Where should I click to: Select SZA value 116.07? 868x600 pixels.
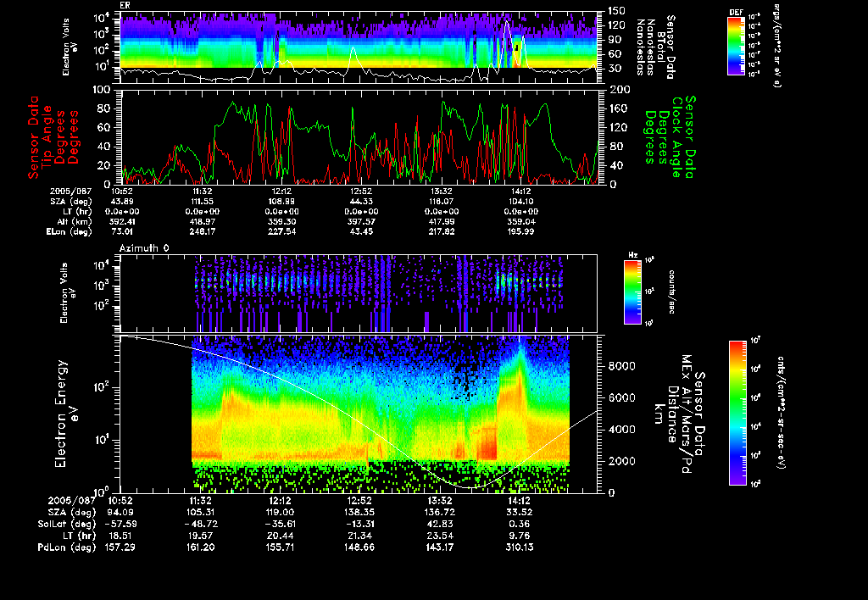click(x=441, y=202)
